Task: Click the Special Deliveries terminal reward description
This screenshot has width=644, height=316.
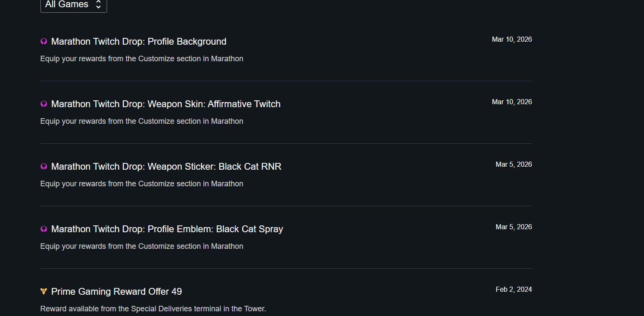Action: pos(153,309)
